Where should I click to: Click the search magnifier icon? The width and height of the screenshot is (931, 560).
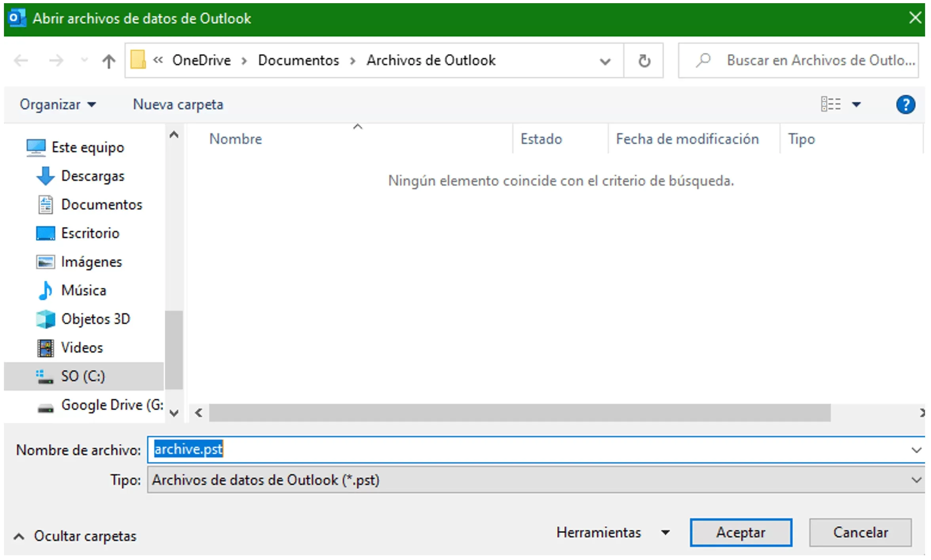tap(703, 60)
